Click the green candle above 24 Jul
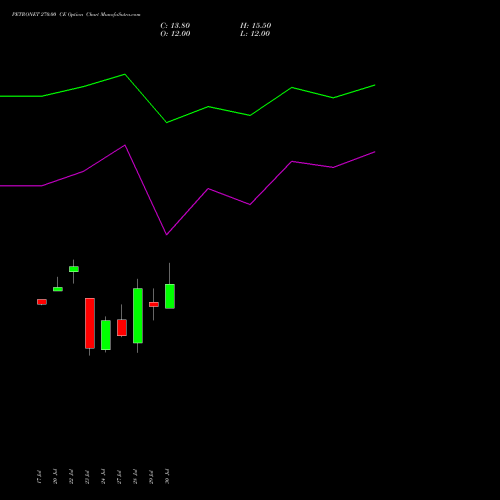Image resolution: width=500 pixels, height=500 pixels. coord(106,335)
